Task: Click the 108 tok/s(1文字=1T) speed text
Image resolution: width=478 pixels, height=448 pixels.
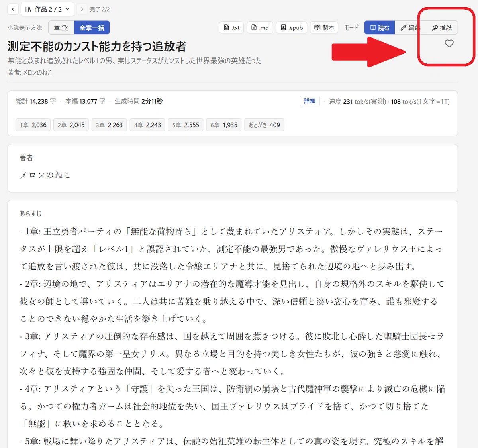Action: (x=420, y=102)
